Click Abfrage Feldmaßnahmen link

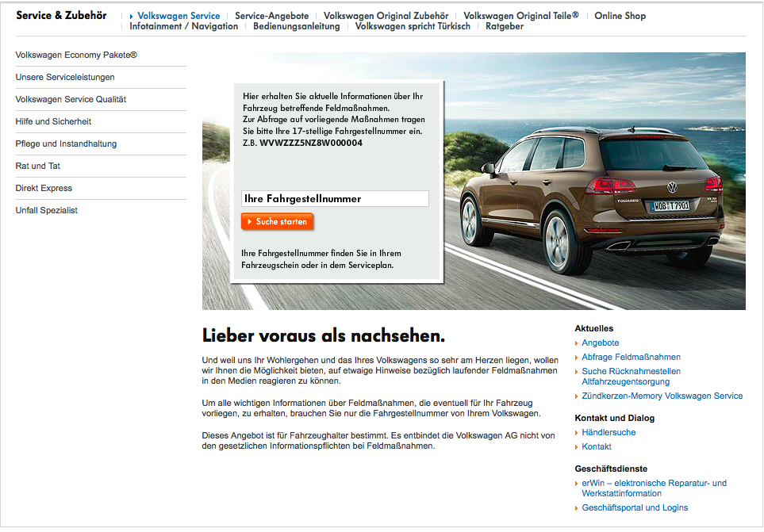(x=631, y=357)
